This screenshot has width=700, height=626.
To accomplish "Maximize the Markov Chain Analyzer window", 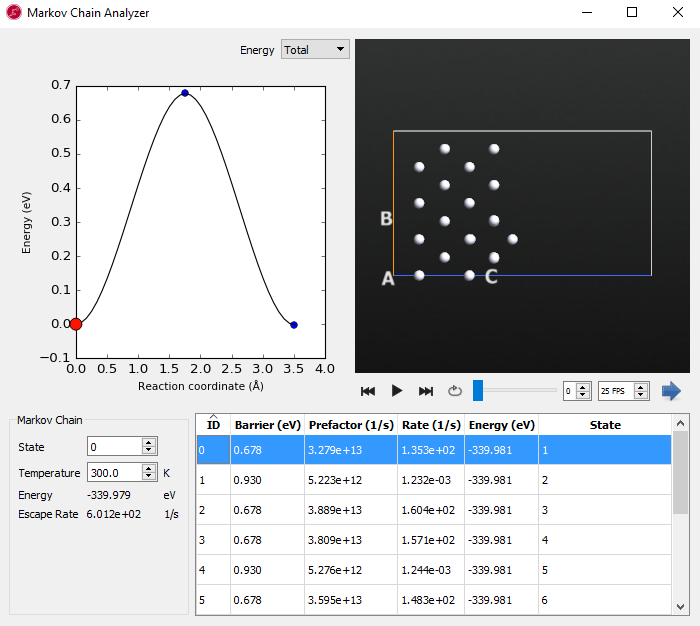I will [632, 13].
